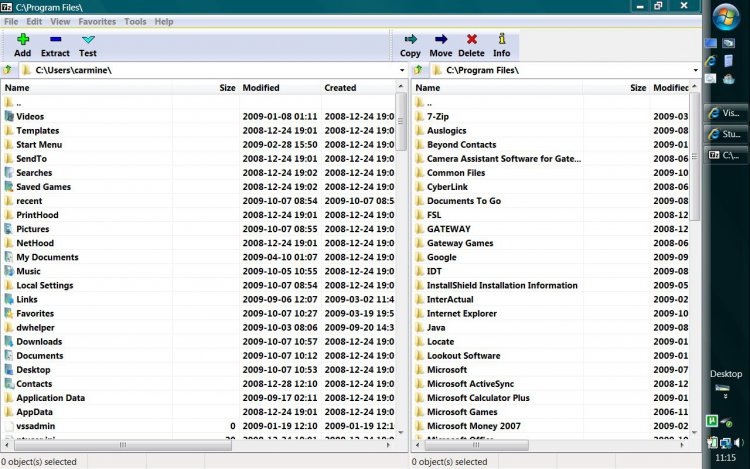Select the CyberLink folder row
750x469 pixels.
pos(550,186)
